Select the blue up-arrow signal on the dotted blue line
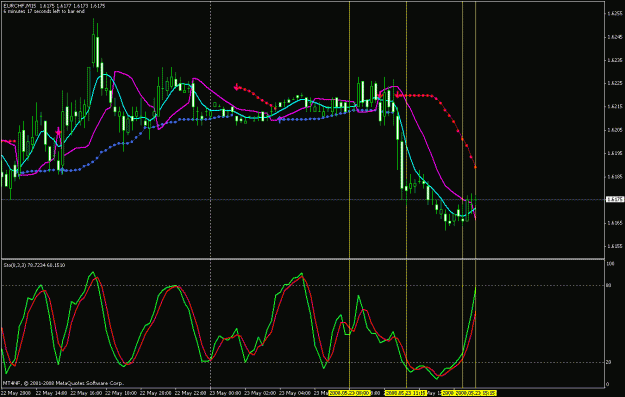Image resolution: width=625 pixels, height=397 pixels. point(280,119)
